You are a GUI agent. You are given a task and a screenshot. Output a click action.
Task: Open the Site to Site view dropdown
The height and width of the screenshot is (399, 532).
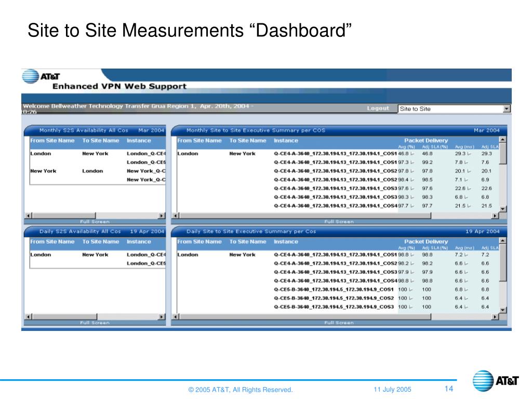(x=454, y=109)
